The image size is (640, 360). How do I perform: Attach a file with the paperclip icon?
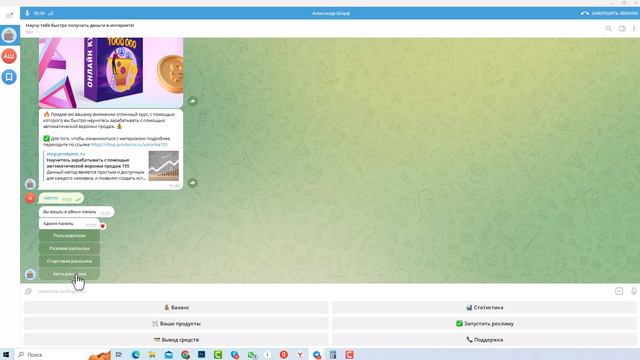(28, 291)
